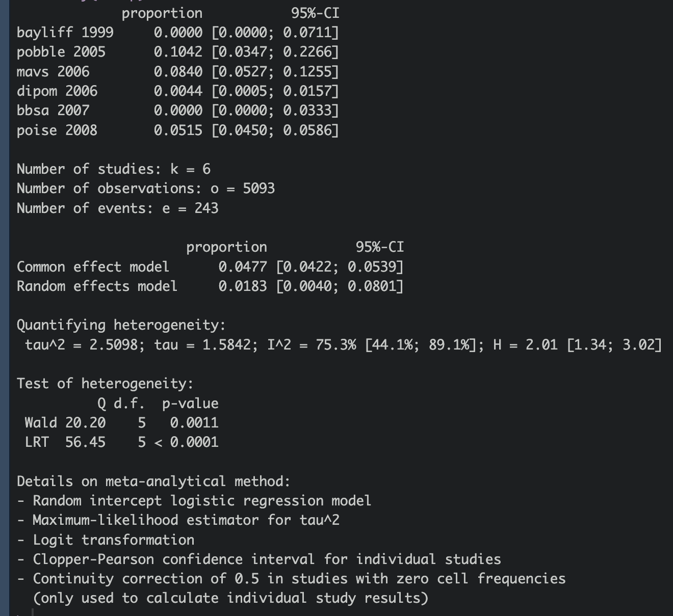Click the dipom 2006 confidence interval
673x616 pixels.
point(275,91)
